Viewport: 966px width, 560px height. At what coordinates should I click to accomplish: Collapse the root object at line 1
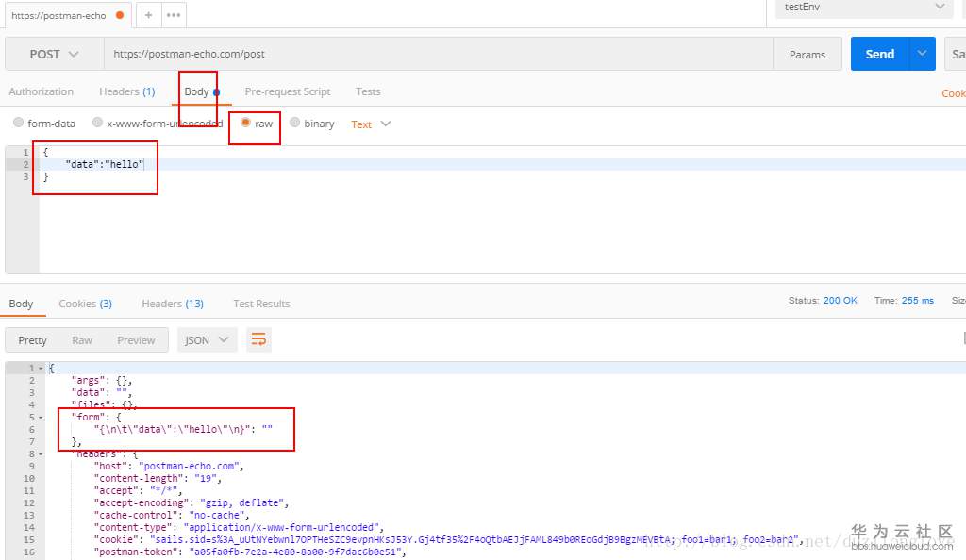[41, 368]
